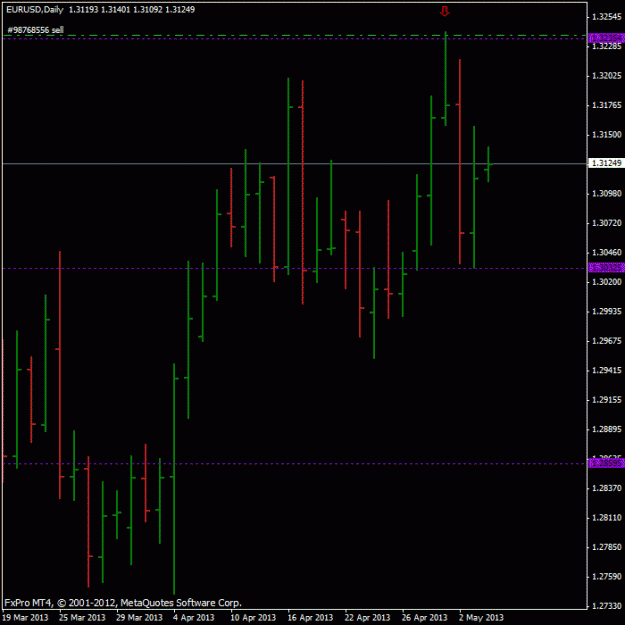Screen dimensions: 625x625
Task: Click the '26 Apr 2013' date label
Action: point(425,618)
